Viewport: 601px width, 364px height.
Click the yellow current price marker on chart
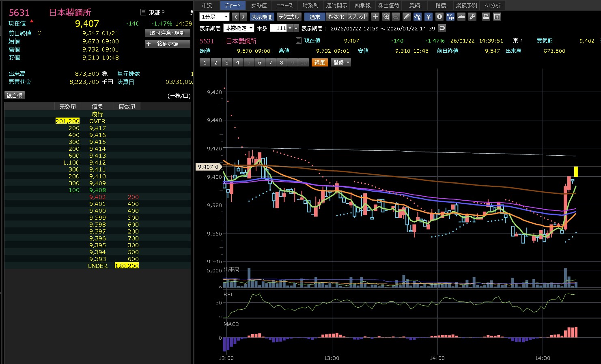click(x=575, y=171)
